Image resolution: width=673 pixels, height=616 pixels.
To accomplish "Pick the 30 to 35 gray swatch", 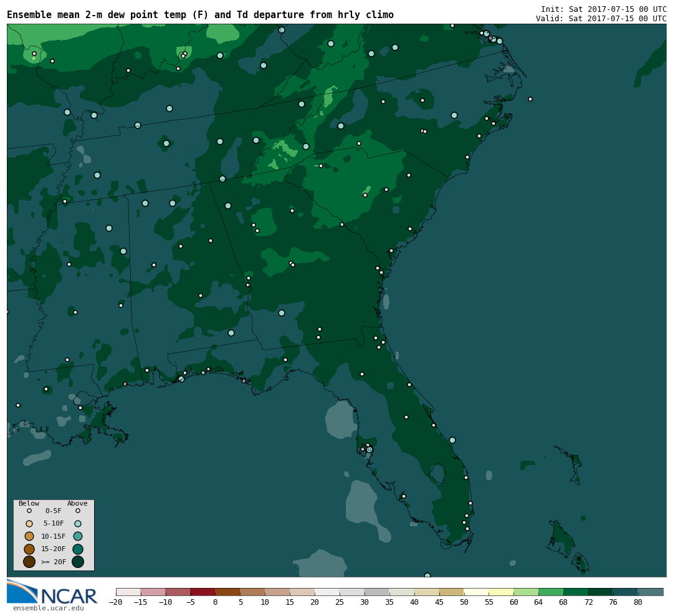I will pyautogui.click(x=377, y=592).
